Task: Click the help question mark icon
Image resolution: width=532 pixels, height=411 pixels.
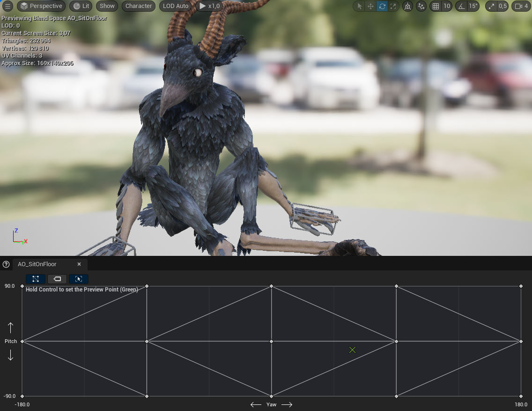Action: point(6,264)
